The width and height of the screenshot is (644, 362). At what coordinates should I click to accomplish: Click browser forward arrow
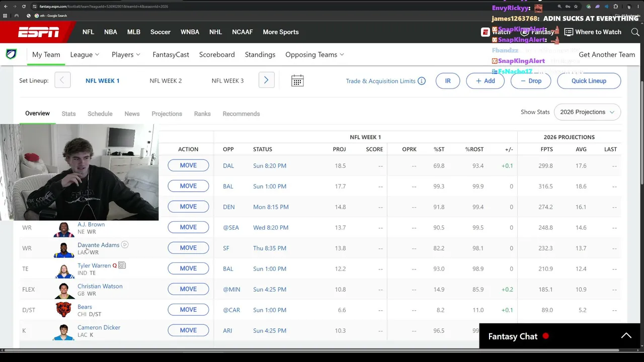15,7
